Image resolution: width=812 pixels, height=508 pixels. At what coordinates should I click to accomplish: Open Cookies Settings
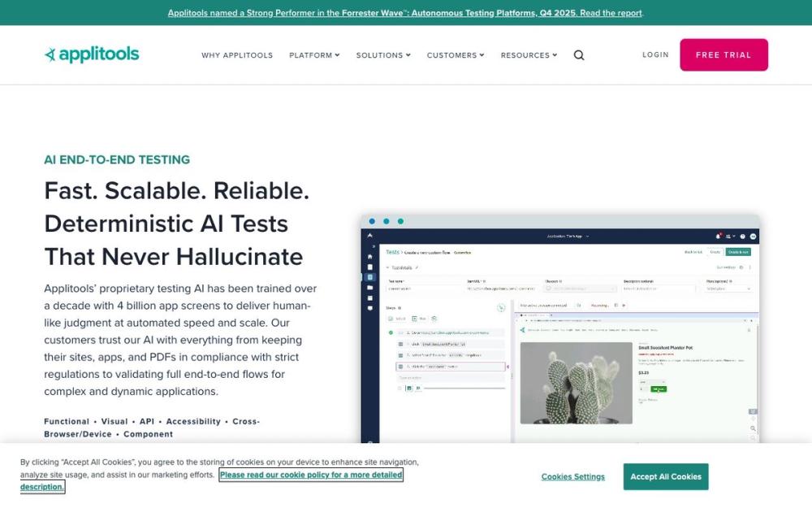coord(572,477)
